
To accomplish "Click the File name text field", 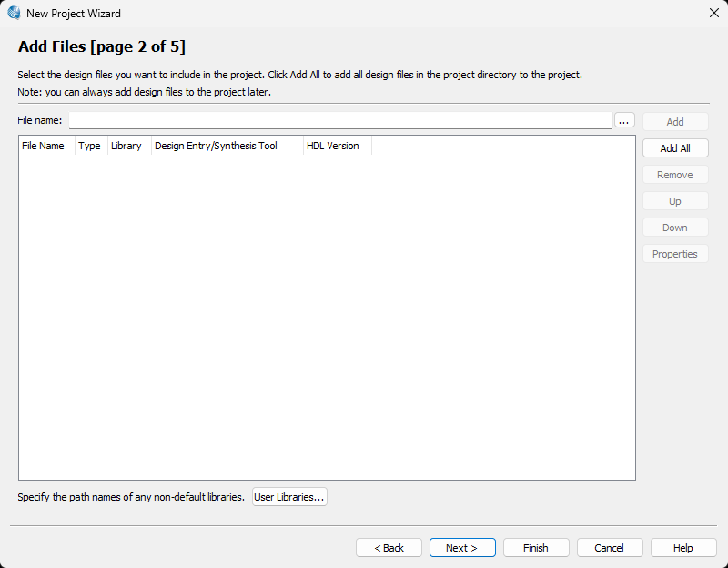I will pos(340,120).
